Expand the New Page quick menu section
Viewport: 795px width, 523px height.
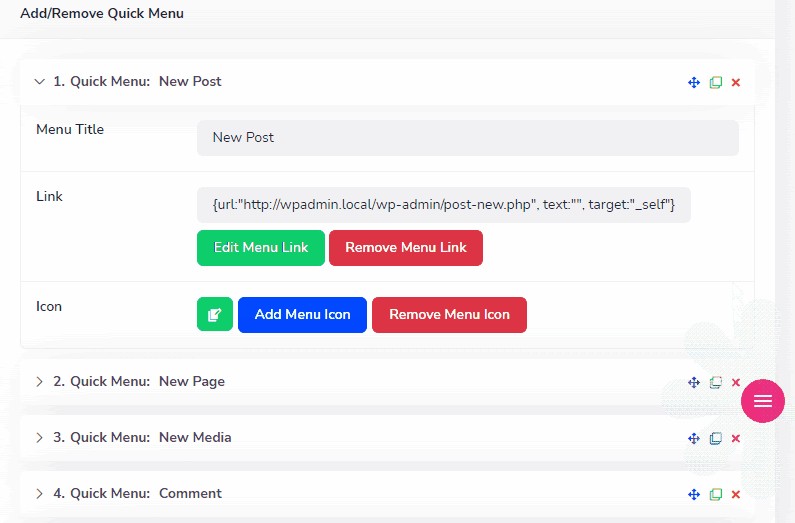click(x=40, y=382)
